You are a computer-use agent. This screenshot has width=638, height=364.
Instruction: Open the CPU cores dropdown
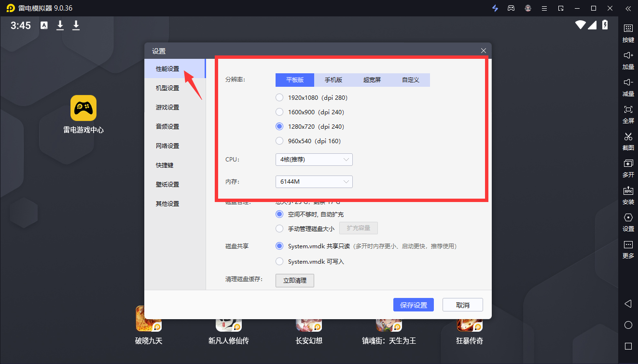[x=314, y=159]
